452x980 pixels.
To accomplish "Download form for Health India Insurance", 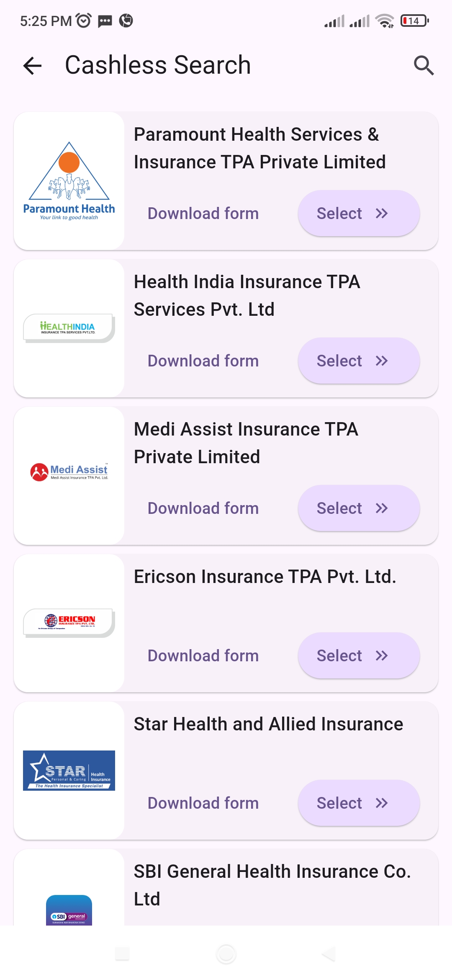I will pos(203,361).
